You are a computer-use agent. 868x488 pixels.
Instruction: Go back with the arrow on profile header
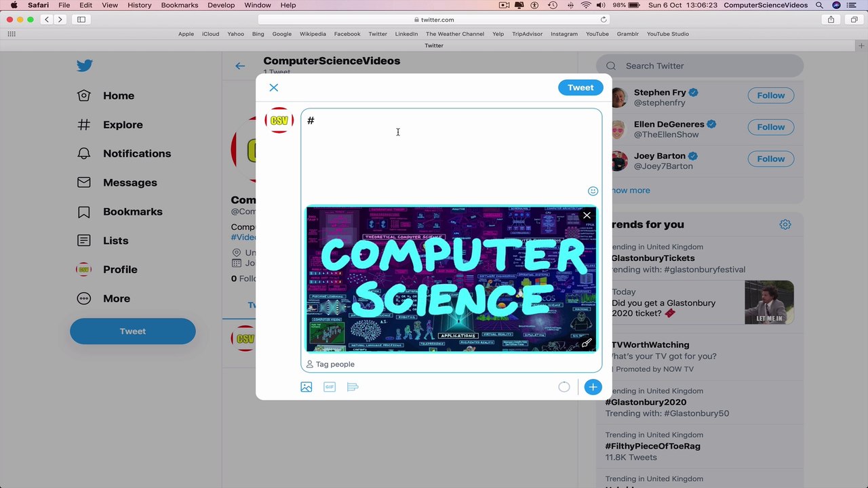pyautogui.click(x=240, y=66)
